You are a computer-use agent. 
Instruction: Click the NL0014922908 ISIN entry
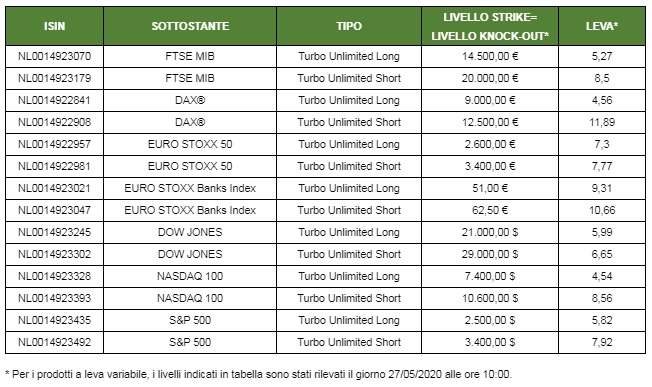pos(54,122)
